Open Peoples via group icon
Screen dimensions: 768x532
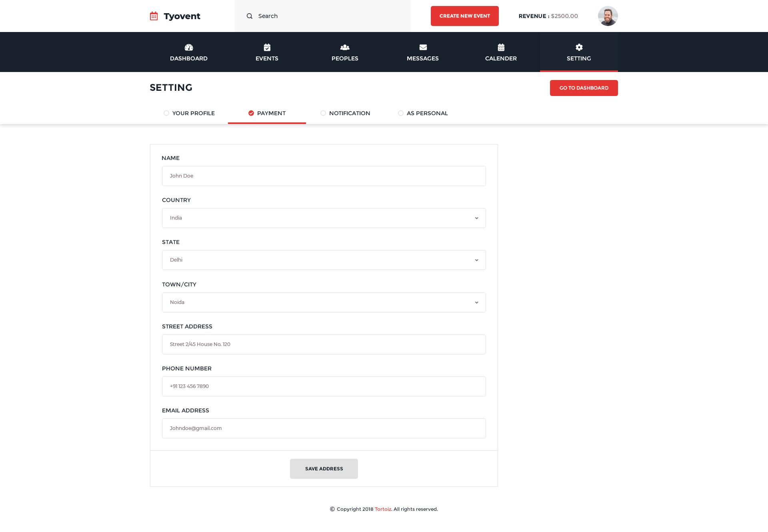click(x=345, y=47)
